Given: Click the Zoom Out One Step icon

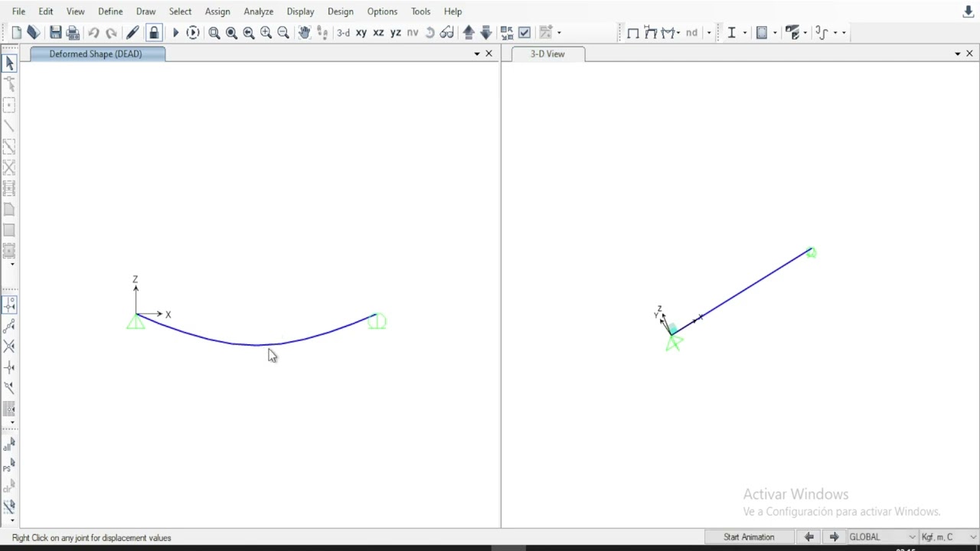Looking at the screenshot, I should tap(283, 32).
